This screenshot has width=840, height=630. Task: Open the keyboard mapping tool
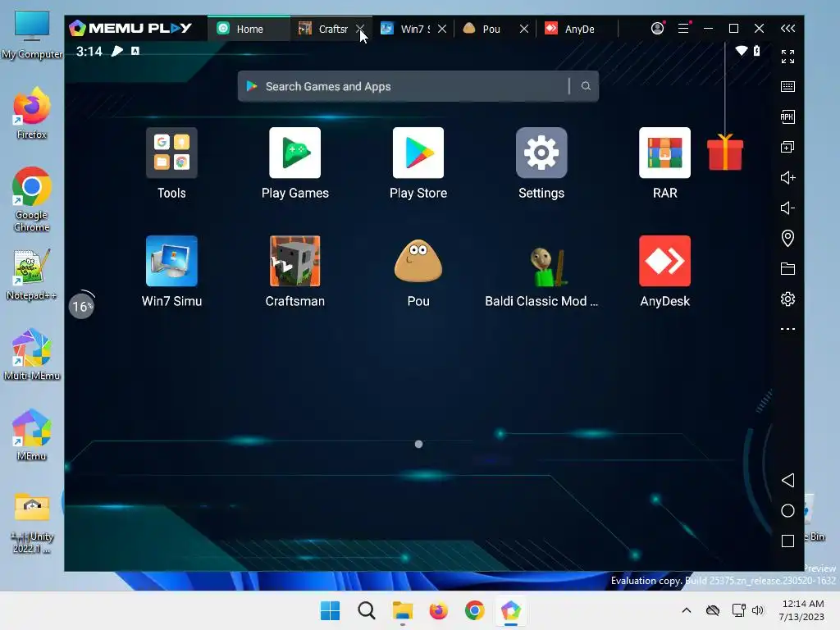787,87
